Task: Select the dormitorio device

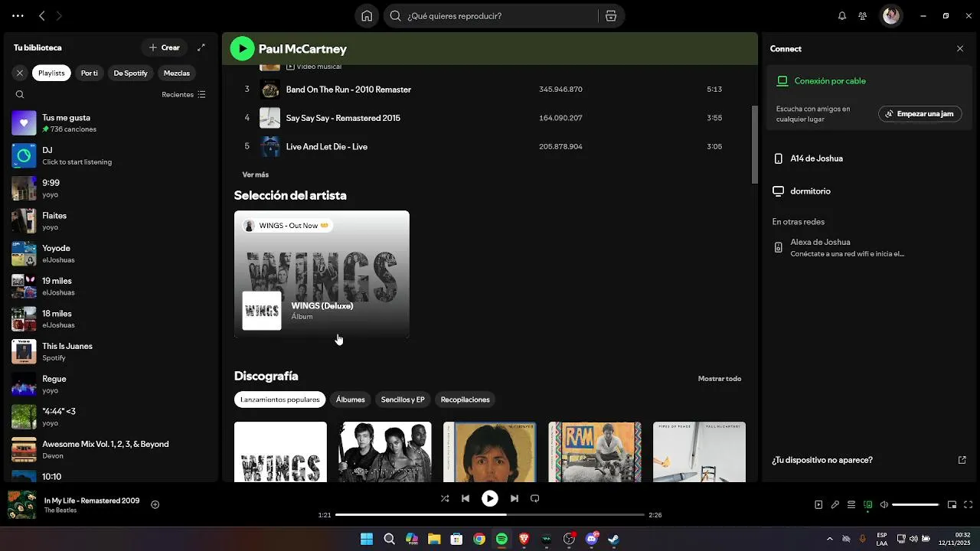Action: point(869,191)
